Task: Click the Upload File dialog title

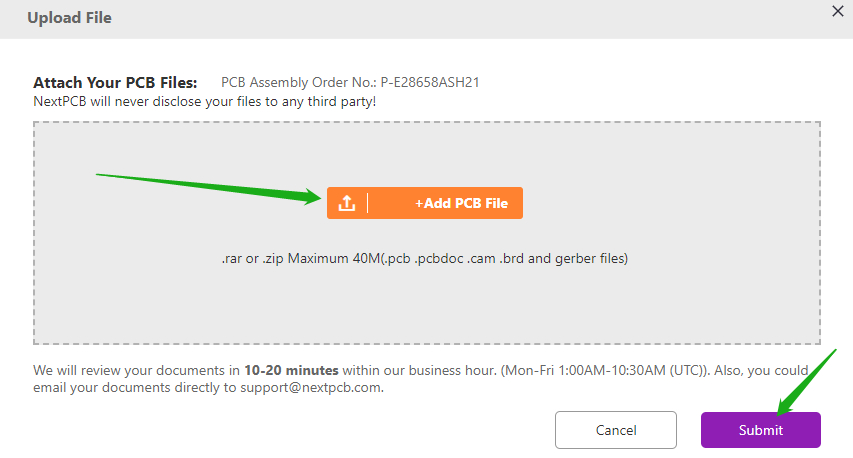Action: point(69,17)
